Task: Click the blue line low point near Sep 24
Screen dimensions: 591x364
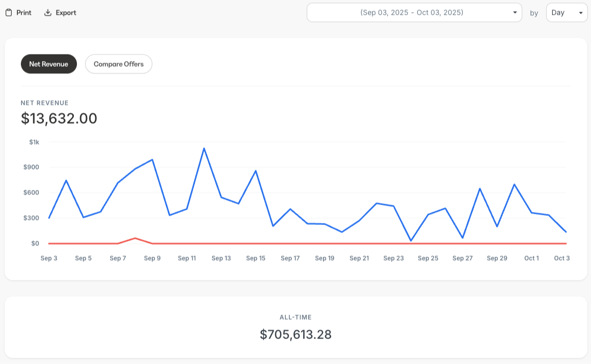Action: [x=411, y=241]
